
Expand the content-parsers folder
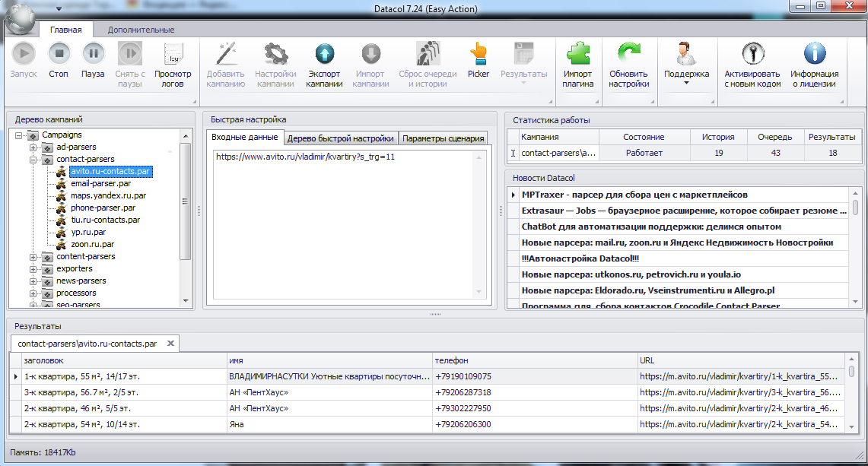tap(33, 257)
